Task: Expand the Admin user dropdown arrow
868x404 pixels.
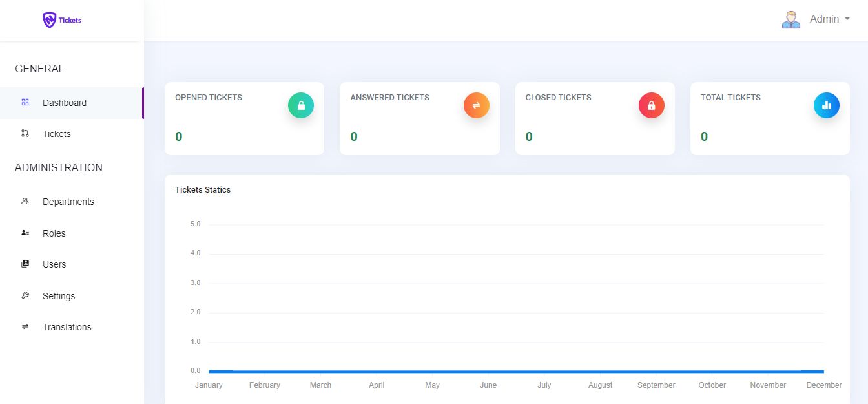Action: coord(847,19)
